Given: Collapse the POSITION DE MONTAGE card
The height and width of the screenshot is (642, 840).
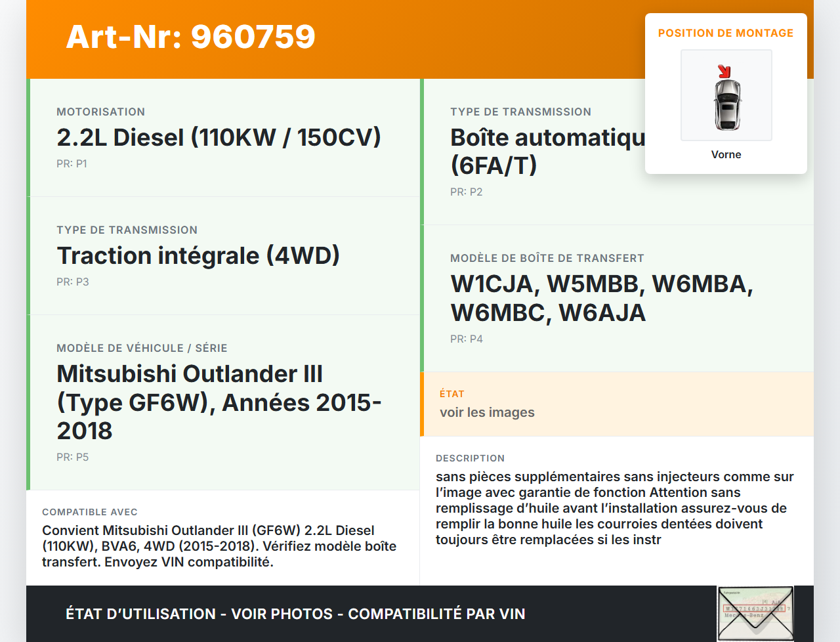Looking at the screenshot, I should coord(726,32).
